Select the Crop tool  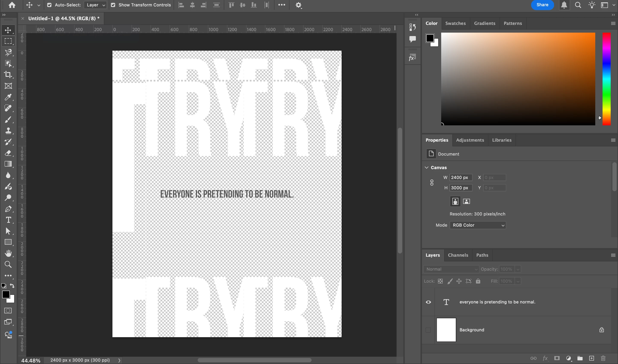8,74
